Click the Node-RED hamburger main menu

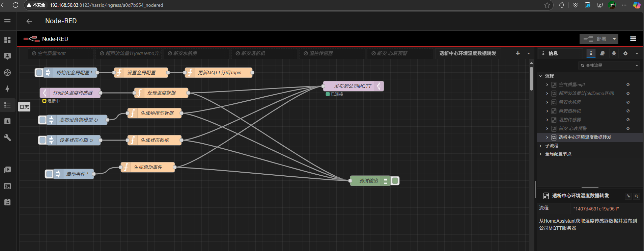point(633,39)
